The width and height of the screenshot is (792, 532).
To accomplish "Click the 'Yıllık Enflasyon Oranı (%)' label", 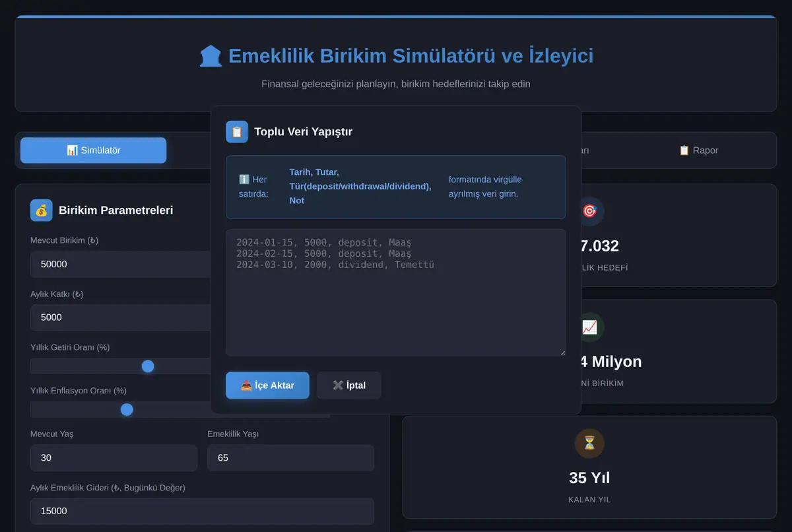I will click(79, 391).
